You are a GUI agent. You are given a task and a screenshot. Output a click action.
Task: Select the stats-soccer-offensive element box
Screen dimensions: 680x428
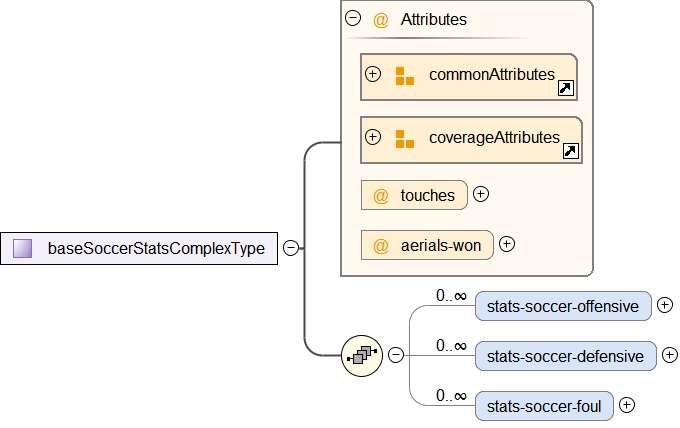click(x=564, y=306)
